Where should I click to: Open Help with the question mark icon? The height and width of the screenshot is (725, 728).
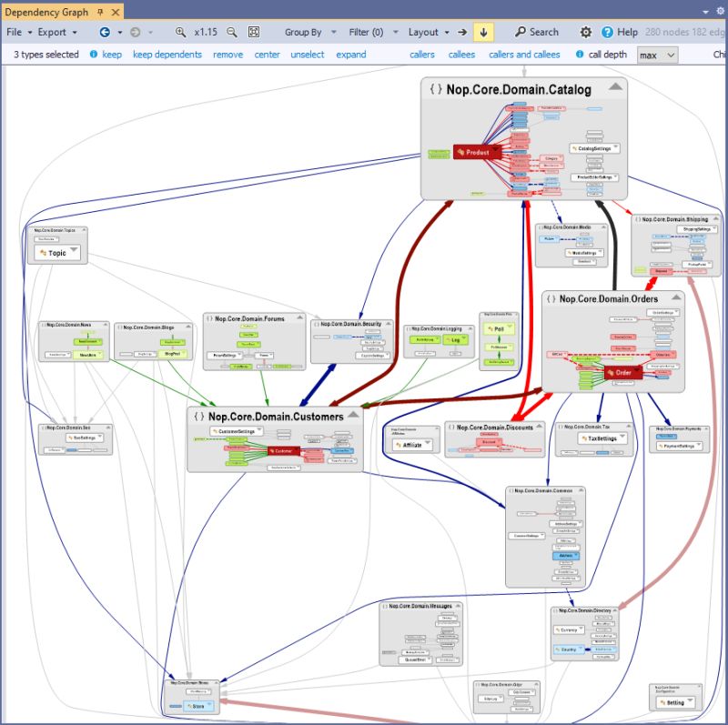[x=608, y=31]
